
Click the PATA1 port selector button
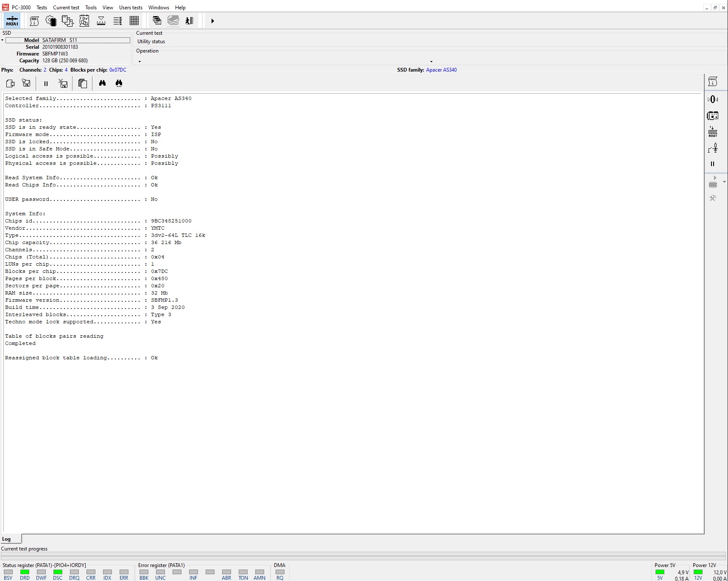point(12,21)
